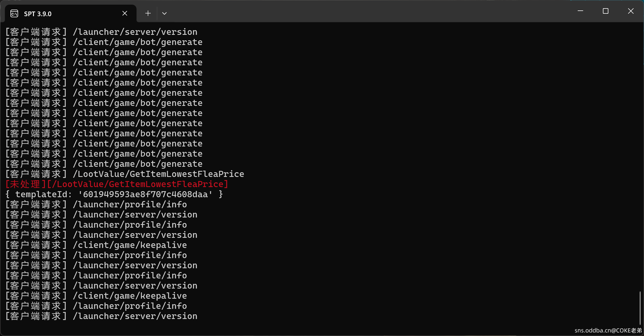Screen dimensions: 644x336
Task: Minimize the terminal window
Action: click(580, 11)
